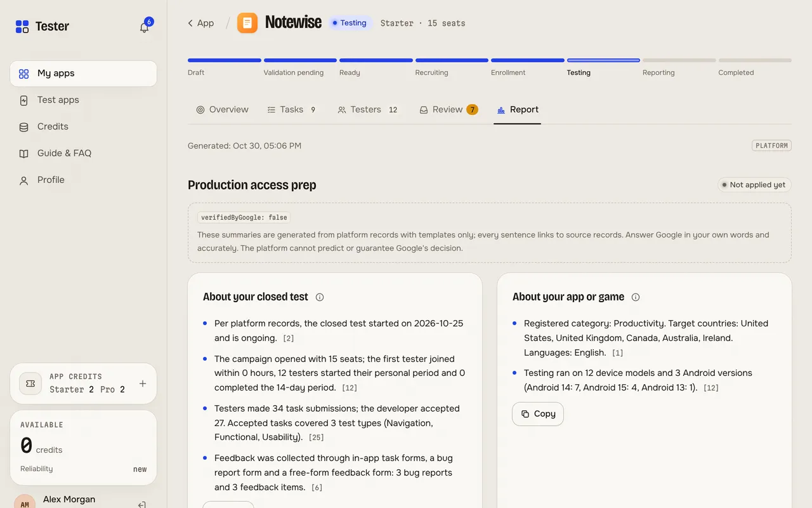
Task: Click the App credits ticket icon
Action: [x=30, y=384]
